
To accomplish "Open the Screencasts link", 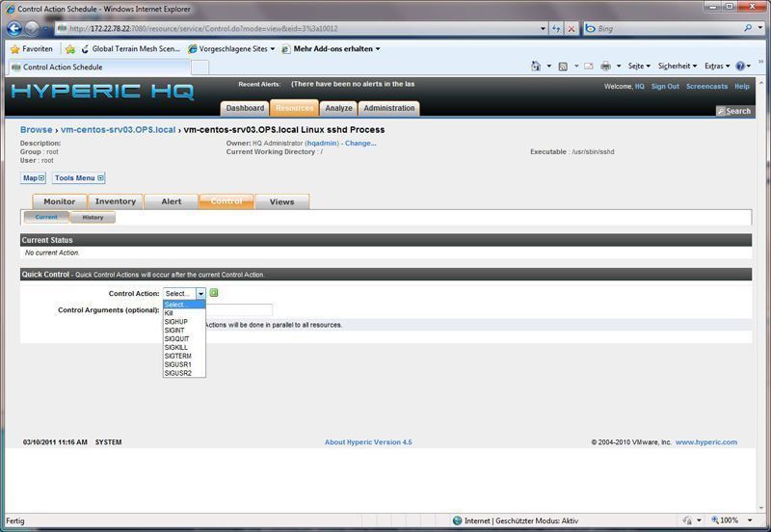I will 706,86.
